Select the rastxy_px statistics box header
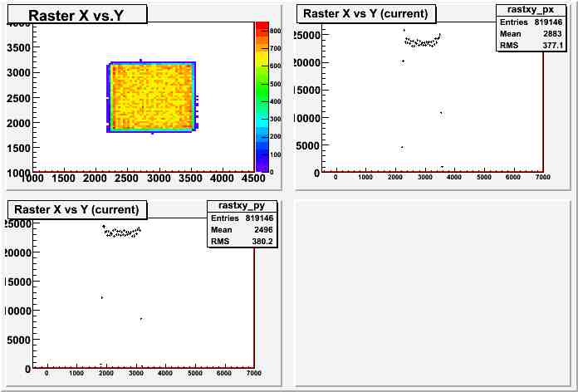578x392 pixels. click(531, 10)
